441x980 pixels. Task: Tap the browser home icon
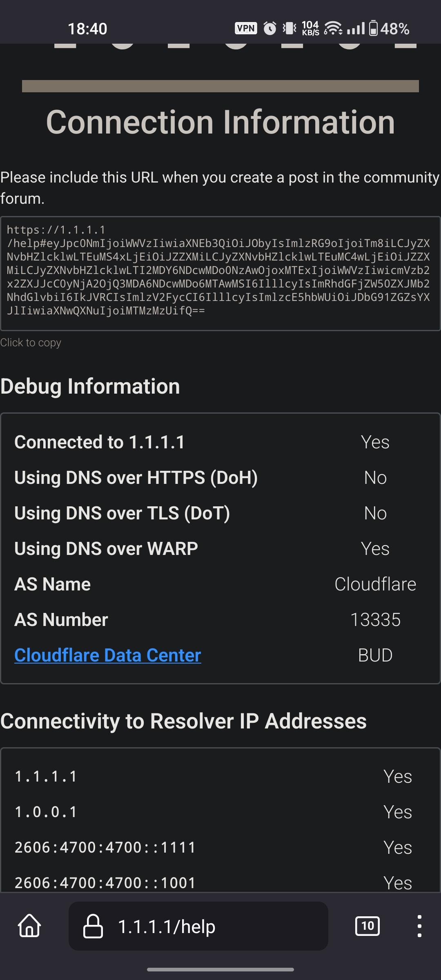(29, 926)
